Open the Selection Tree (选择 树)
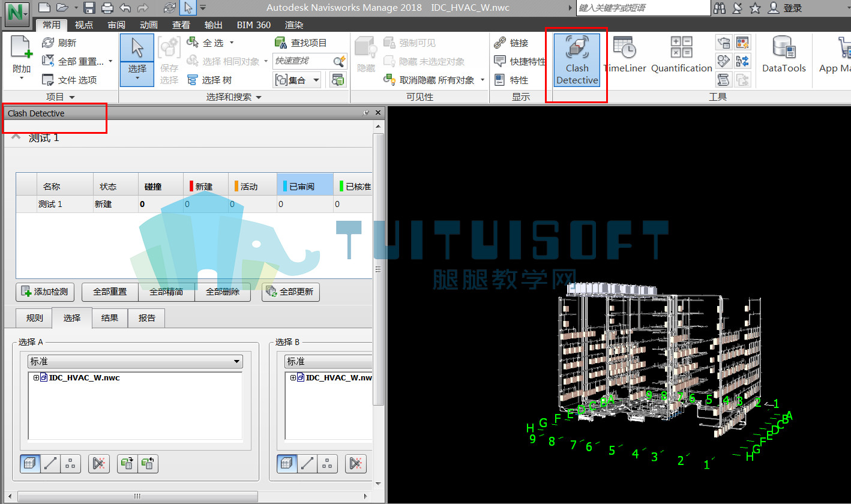 (209, 80)
